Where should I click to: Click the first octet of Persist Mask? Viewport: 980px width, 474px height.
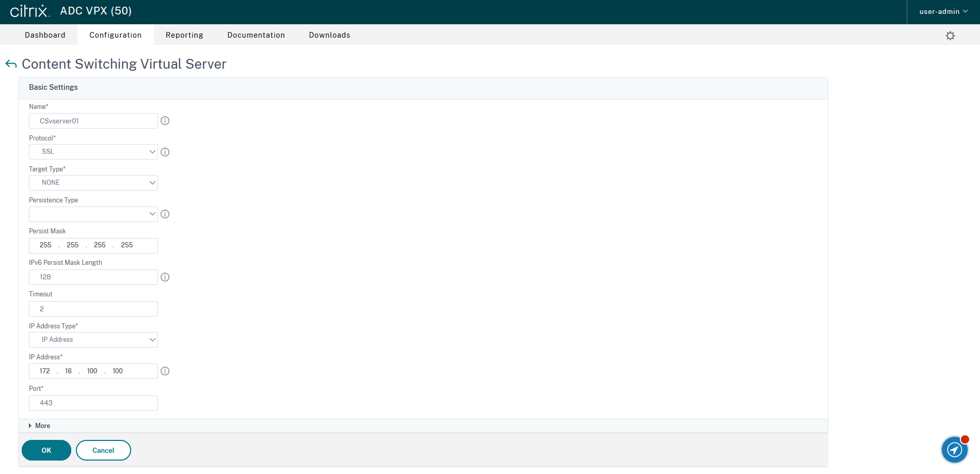pos(45,245)
